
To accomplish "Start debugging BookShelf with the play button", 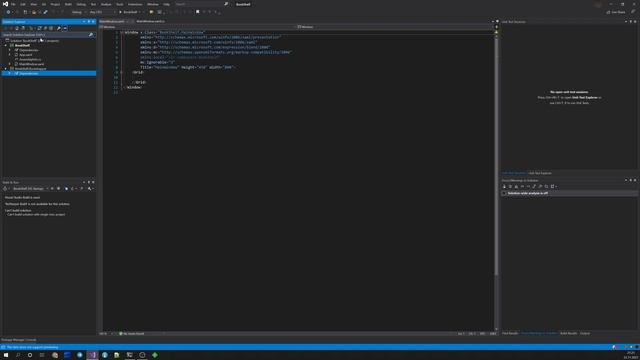I will point(129,12).
